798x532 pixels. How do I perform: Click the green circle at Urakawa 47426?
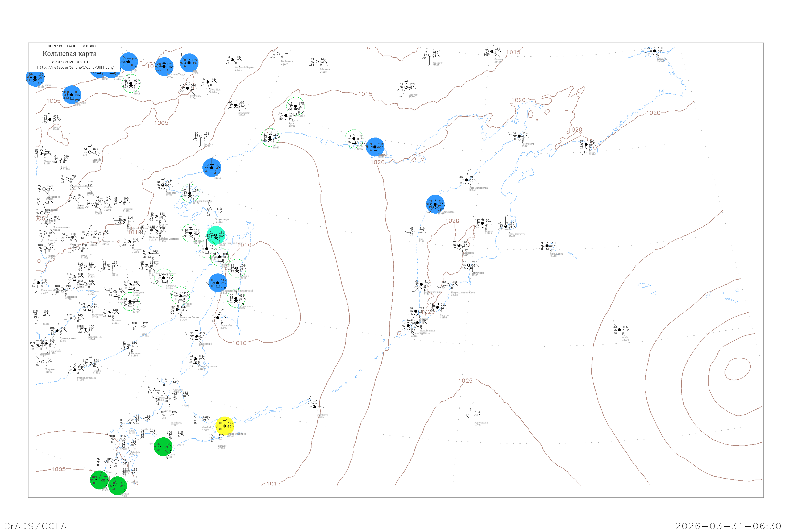(163, 447)
